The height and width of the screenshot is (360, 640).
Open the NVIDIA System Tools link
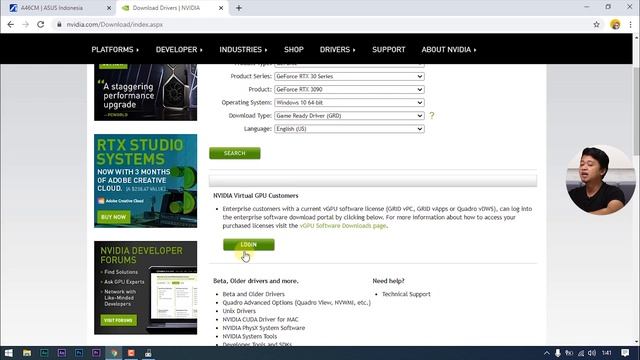pos(250,336)
